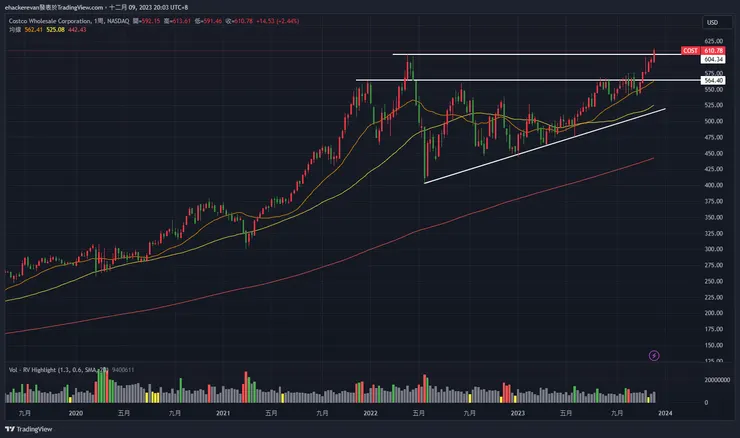
Task: Click 150.00 on the price axis
Action: 713,345
